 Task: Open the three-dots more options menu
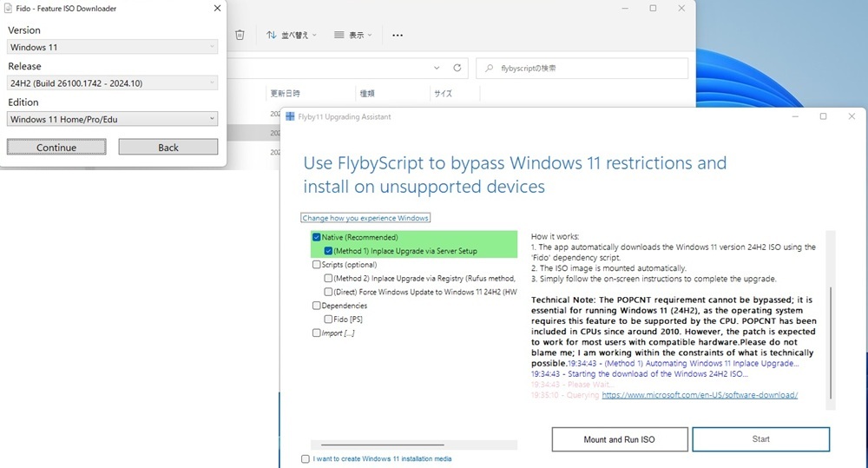(x=398, y=36)
